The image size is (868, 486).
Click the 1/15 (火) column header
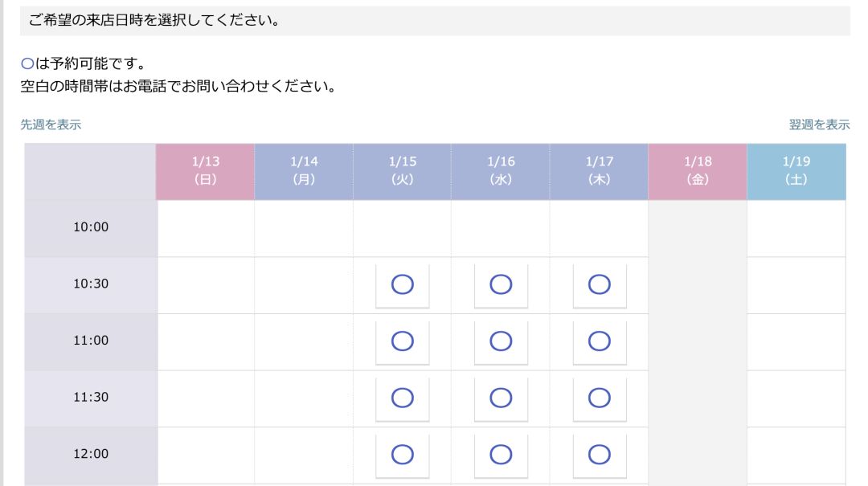pos(402,171)
